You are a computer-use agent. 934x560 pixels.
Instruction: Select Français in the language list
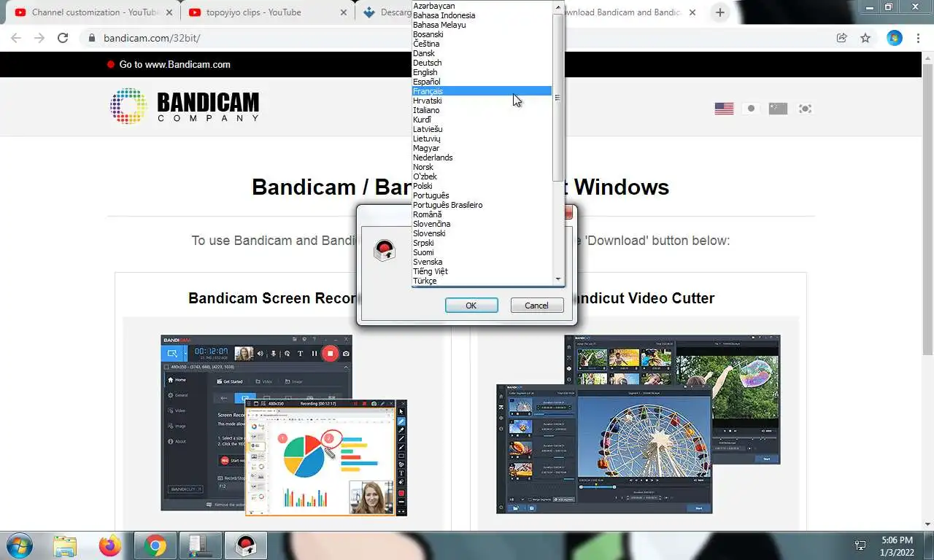pyautogui.click(x=482, y=91)
